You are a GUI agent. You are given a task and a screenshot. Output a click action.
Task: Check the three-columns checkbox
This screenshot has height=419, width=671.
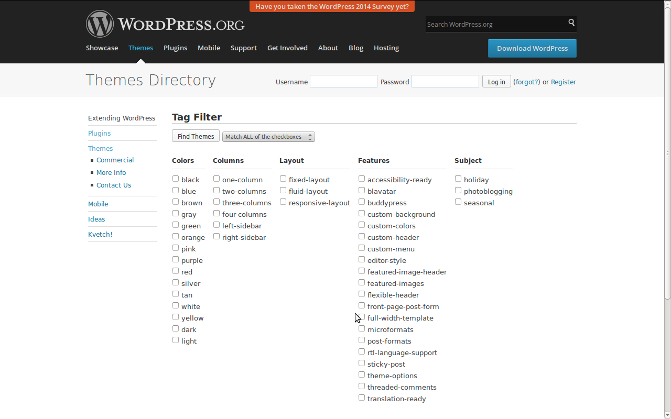point(217,202)
